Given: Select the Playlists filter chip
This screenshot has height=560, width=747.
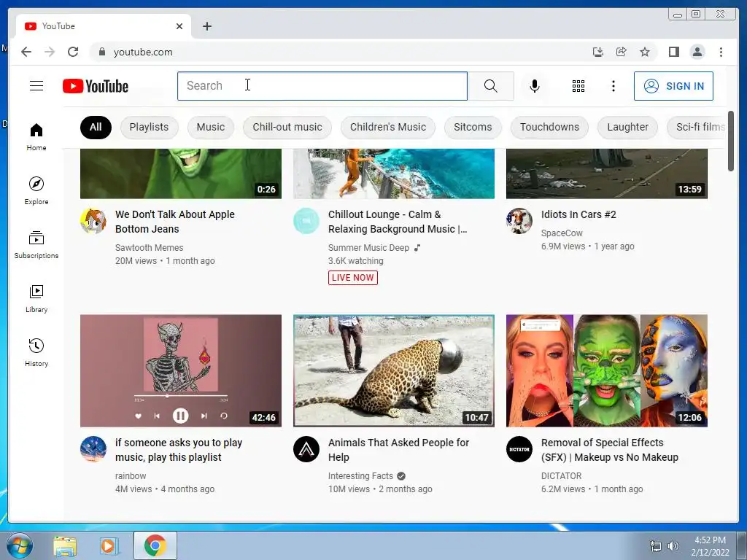Looking at the screenshot, I should pos(149,127).
